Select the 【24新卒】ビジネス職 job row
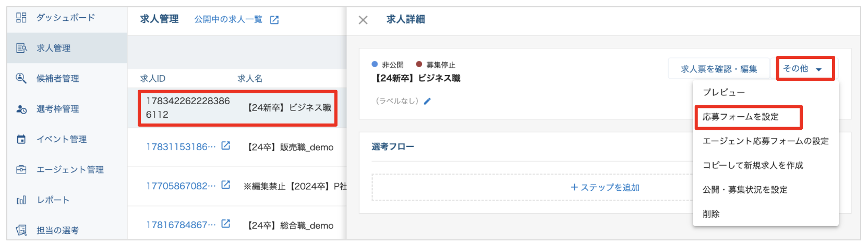The height and width of the screenshot is (247, 868). [237, 108]
